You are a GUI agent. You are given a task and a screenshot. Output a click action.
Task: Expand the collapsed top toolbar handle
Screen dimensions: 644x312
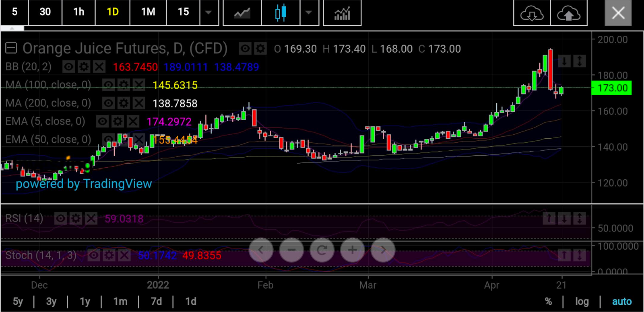coord(12,29)
